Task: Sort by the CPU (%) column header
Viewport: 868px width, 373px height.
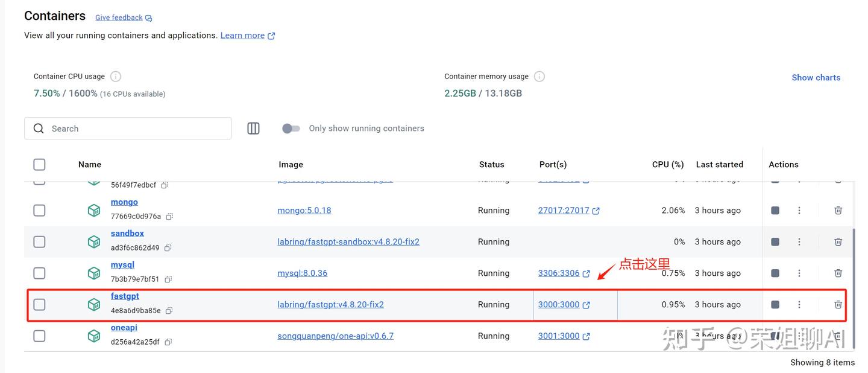Action: [668, 164]
